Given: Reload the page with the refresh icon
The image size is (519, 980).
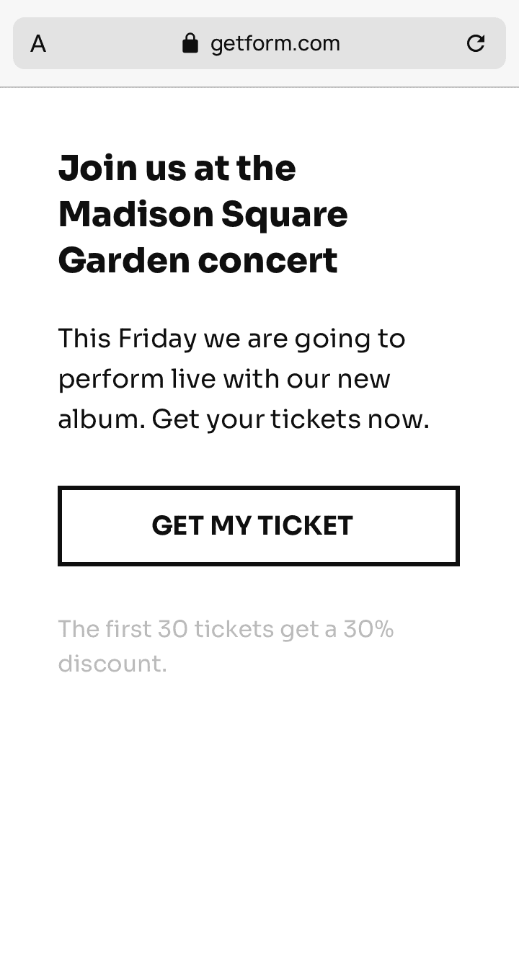Looking at the screenshot, I should click(476, 43).
